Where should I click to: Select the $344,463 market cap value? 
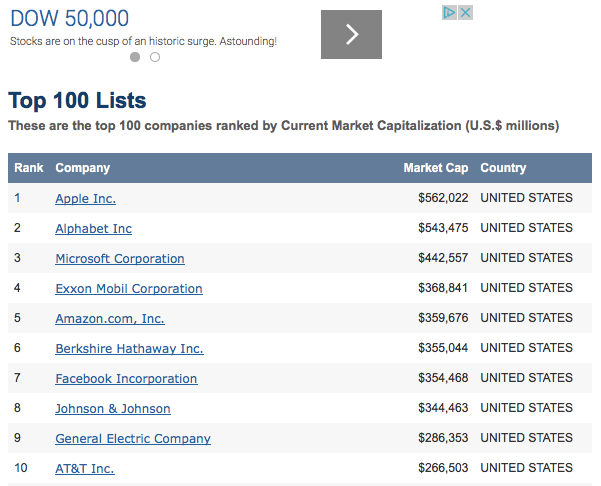(x=443, y=407)
